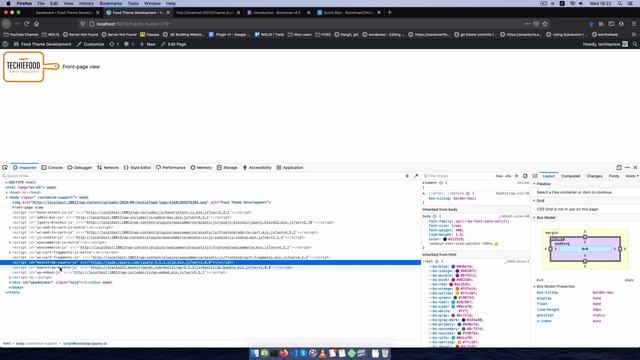The height and width of the screenshot is (360, 640).
Task: Open the Bookmarks menu in menu bar
Action: tap(111, 3)
